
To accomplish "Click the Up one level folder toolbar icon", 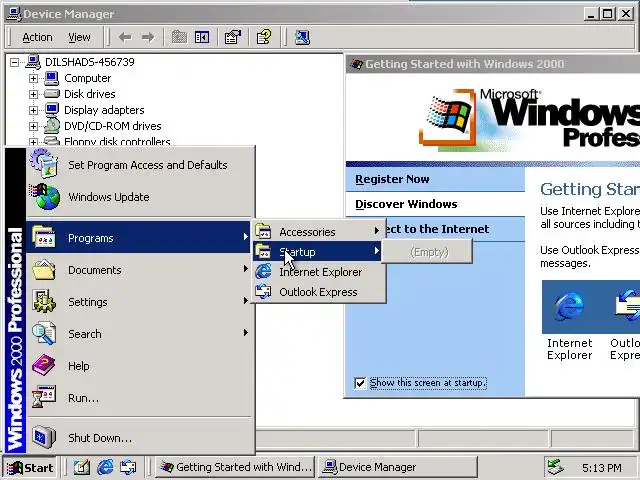I will pos(179,38).
